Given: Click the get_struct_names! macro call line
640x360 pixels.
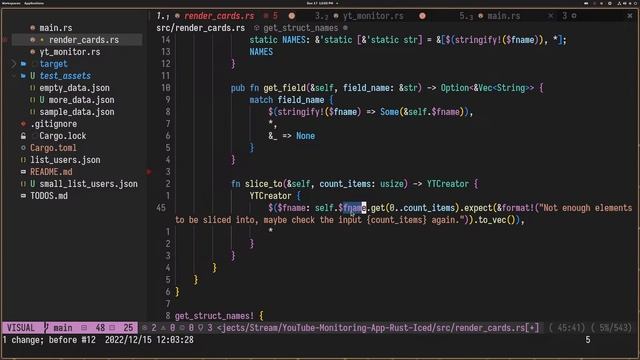Looking at the screenshot, I should point(219,316).
